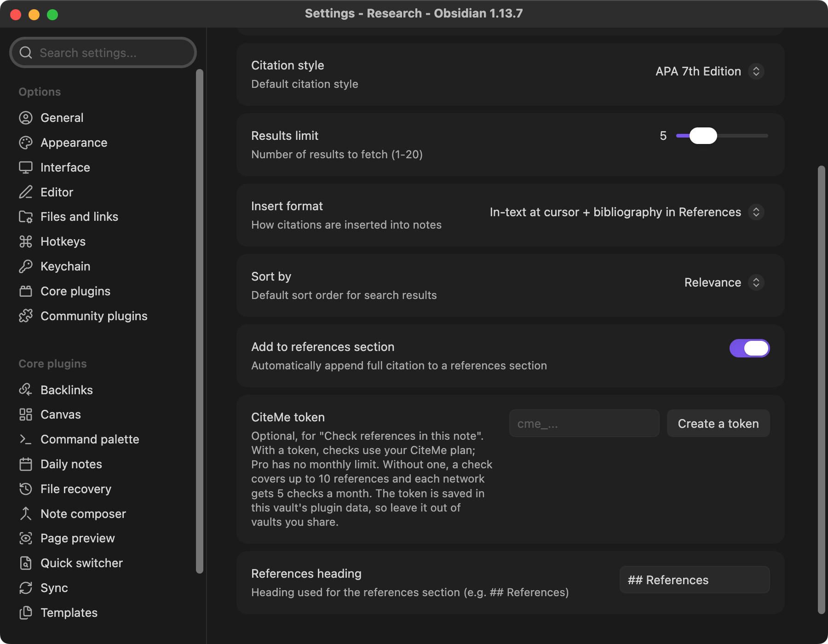Click the Daily notes calendar icon

click(x=26, y=464)
